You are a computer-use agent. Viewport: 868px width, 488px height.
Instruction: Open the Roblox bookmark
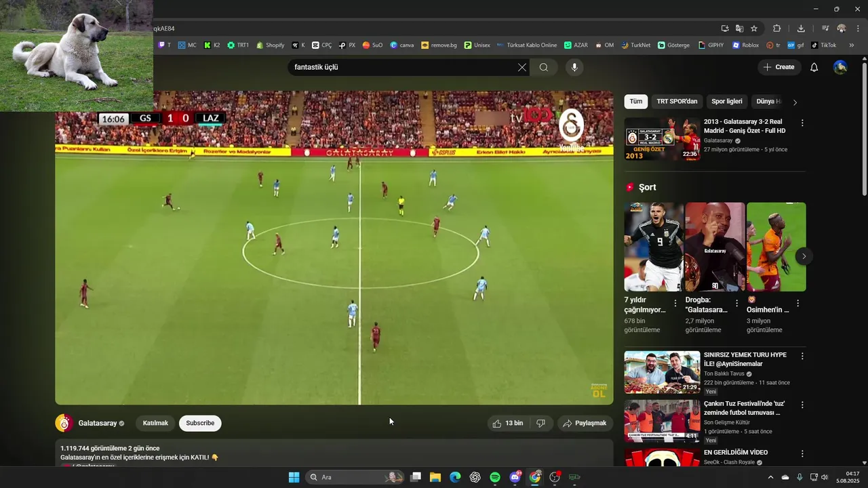click(x=745, y=45)
